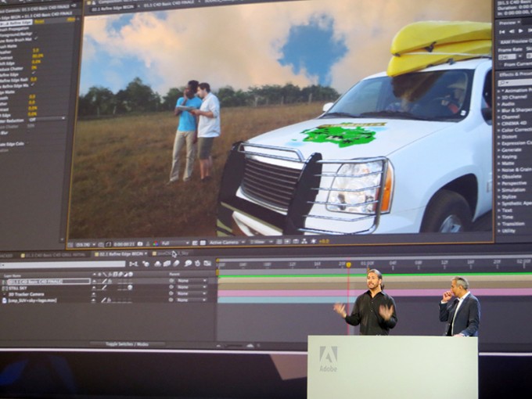Click the blue comp_SUV layer bar
The image size is (532, 399).
click(285, 300)
